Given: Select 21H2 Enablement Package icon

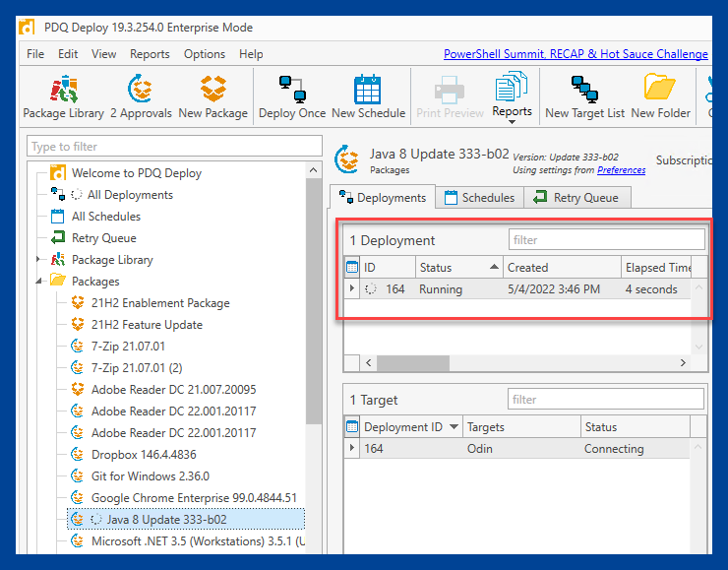Looking at the screenshot, I should [x=78, y=303].
